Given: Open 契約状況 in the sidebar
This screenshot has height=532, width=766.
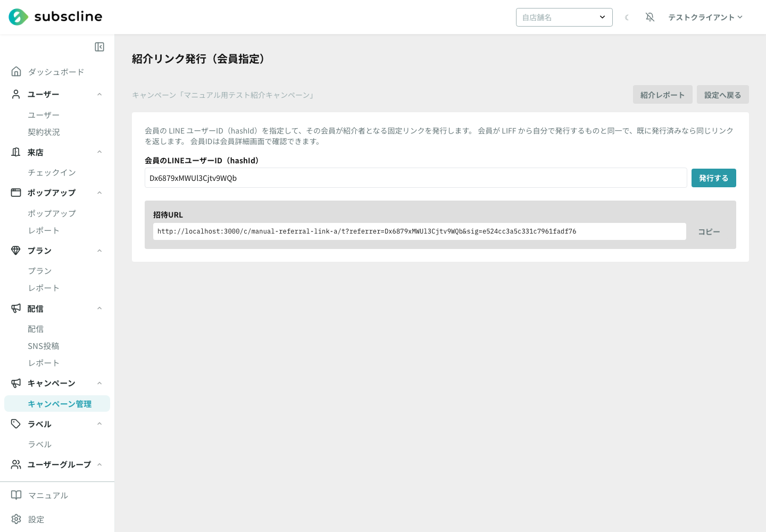Looking at the screenshot, I should pos(44,132).
